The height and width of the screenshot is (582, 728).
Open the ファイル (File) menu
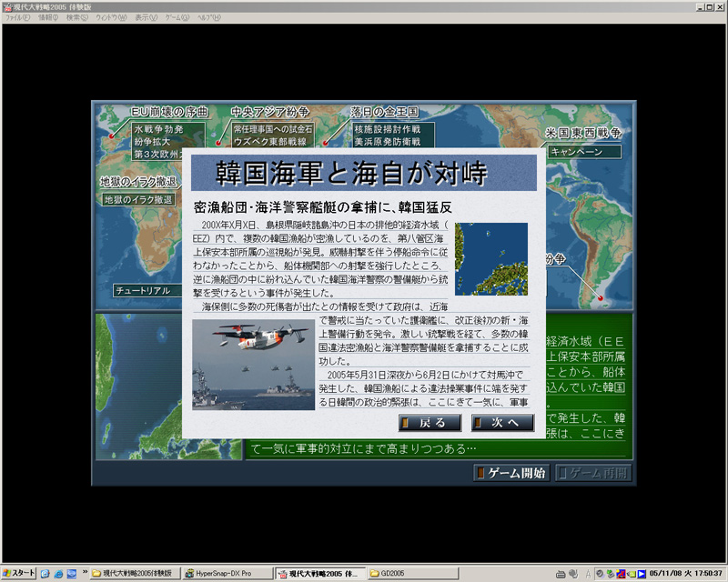pos(18,17)
